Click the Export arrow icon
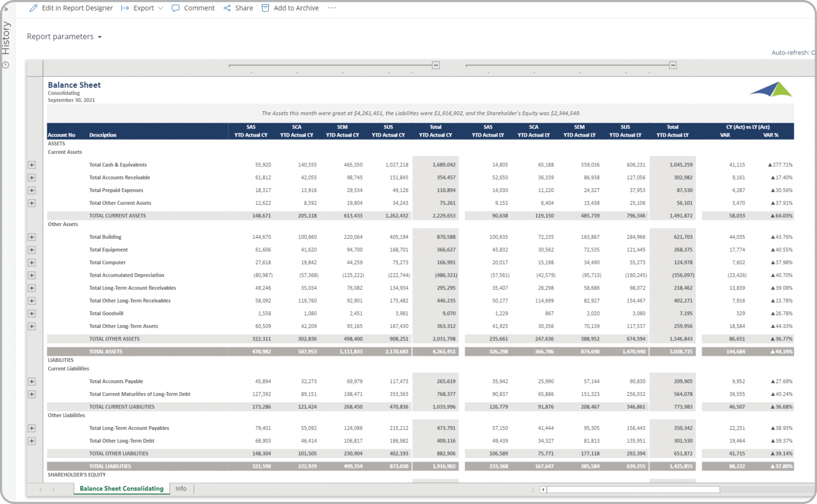This screenshot has width=817, height=504. [125, 8]
